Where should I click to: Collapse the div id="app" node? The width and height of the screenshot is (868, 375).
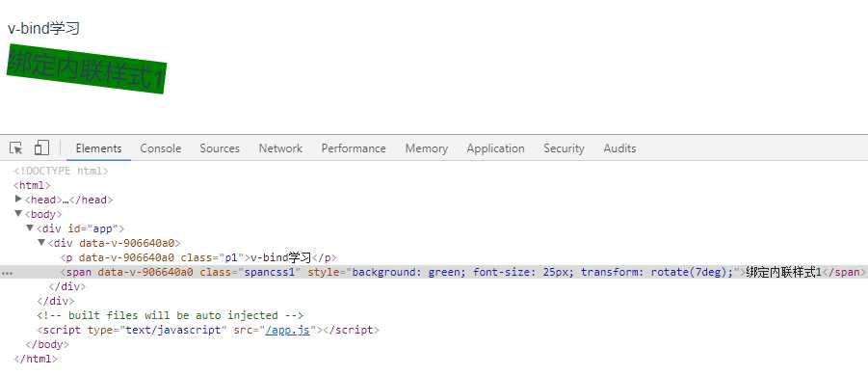click(x=30, y=228)
